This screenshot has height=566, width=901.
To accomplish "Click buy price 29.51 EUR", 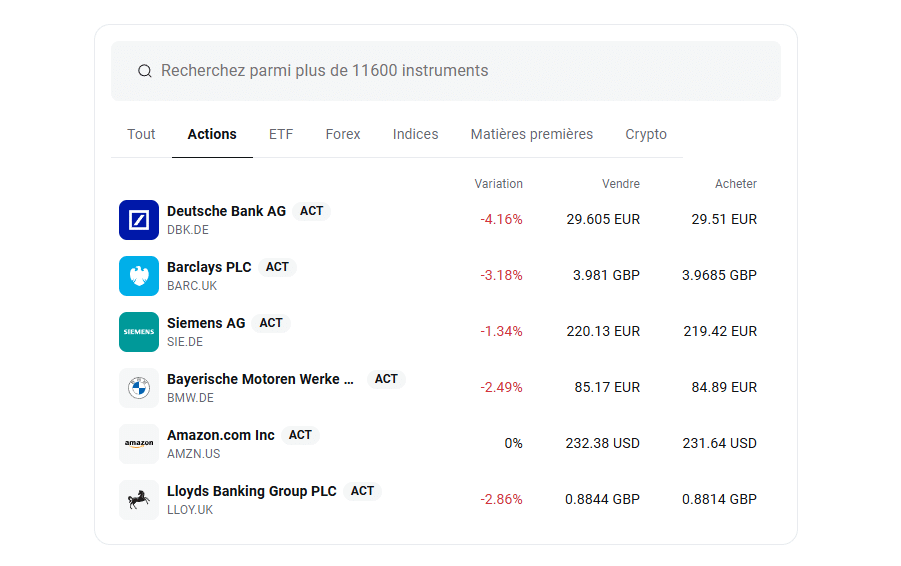I will 724,220.
